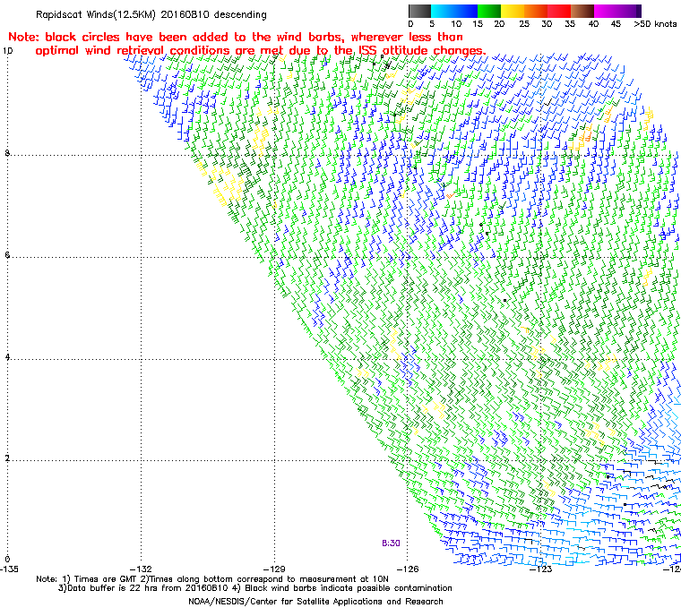Screen dimensions: 681x616
Task: Click the NOAA/NESDIS credit line
Action: coord(315,602)
